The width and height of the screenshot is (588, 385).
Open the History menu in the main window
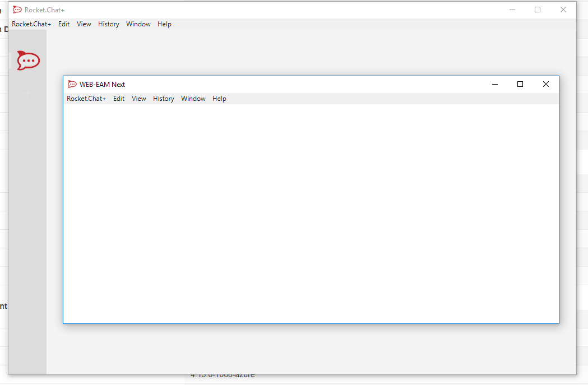click(x=108, y=24)
